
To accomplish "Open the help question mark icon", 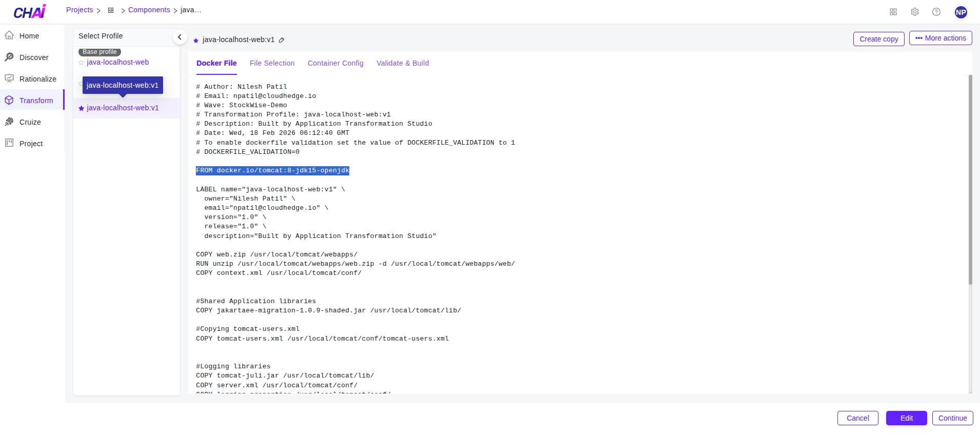I will (936, 12).
